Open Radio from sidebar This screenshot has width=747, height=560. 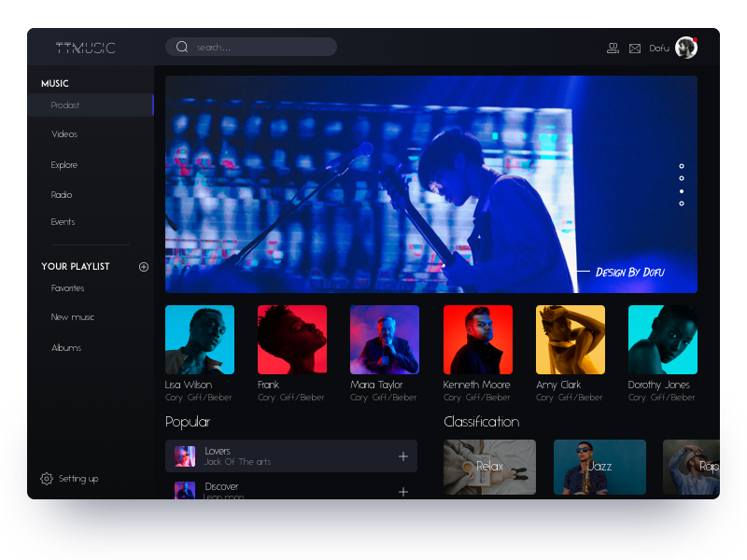(x=62, y=195)
